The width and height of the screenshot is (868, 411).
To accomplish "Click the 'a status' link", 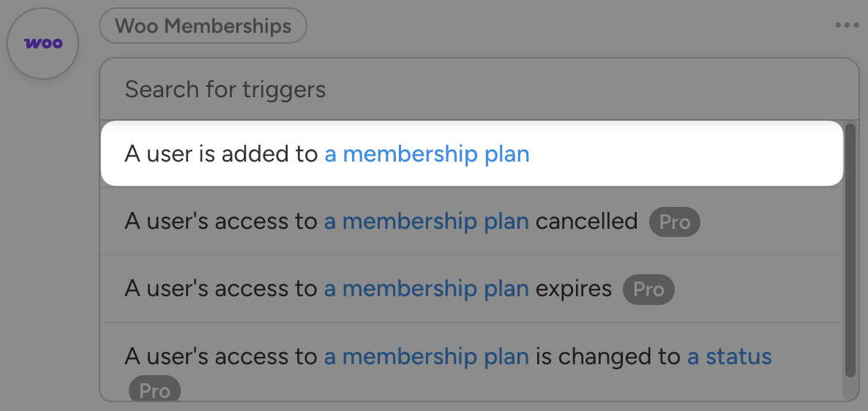I will click(729, 357).
